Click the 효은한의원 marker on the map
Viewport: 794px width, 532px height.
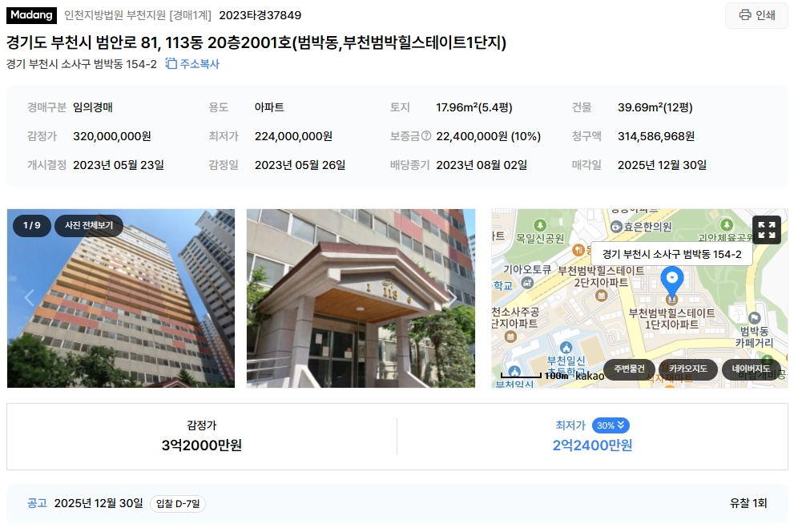click(x=616, y=227)
